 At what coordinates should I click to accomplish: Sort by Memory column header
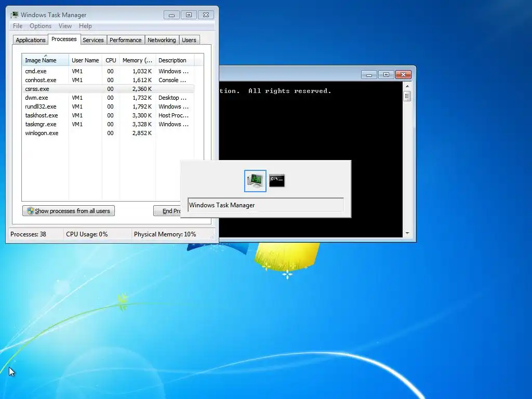137,60
